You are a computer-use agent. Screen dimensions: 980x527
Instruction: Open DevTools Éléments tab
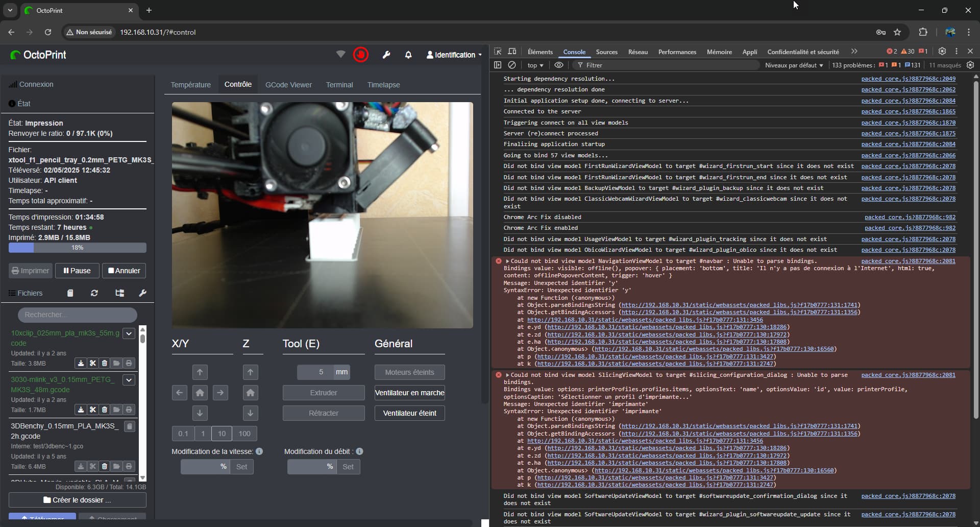540,52
